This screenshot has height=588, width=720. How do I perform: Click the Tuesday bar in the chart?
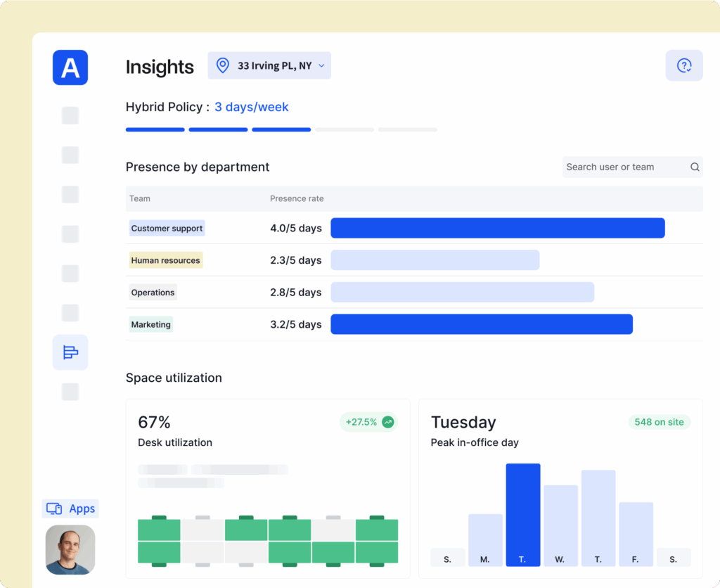click(x=523, y=514)
